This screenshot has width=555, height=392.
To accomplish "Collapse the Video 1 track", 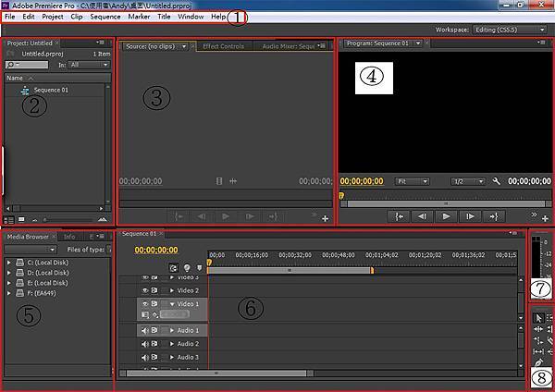I will coord(172,304).
